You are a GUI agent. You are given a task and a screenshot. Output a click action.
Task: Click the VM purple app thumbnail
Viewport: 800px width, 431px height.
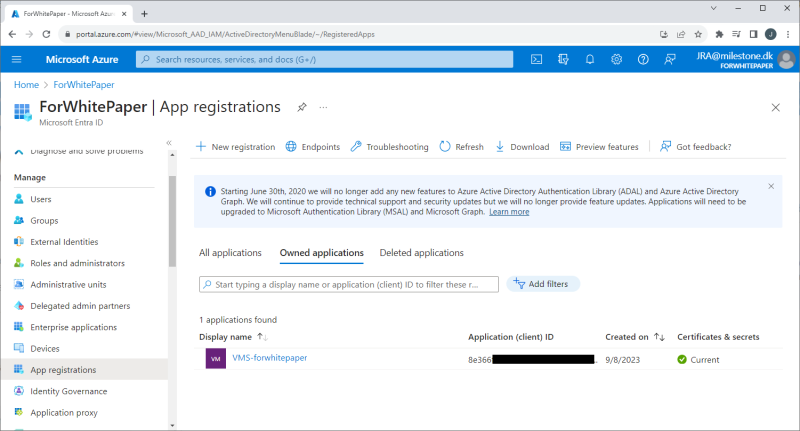[x=215, y=358]
